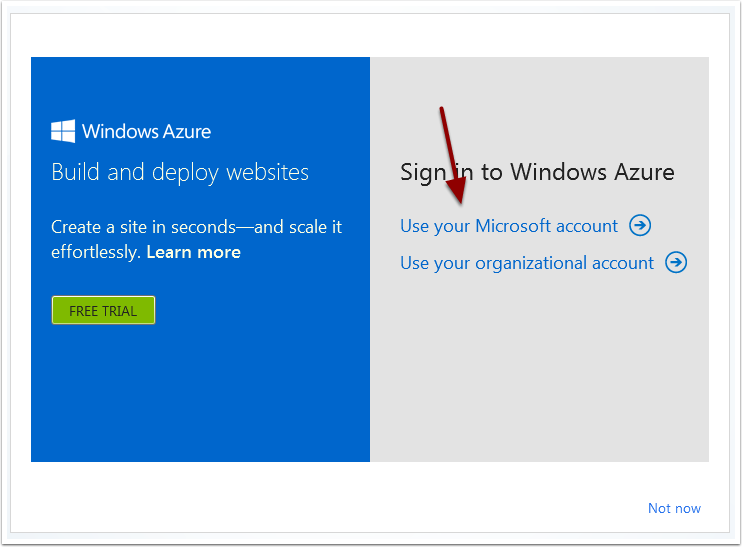Click the arrow circle beside organizational account

(x=676, y=262)
